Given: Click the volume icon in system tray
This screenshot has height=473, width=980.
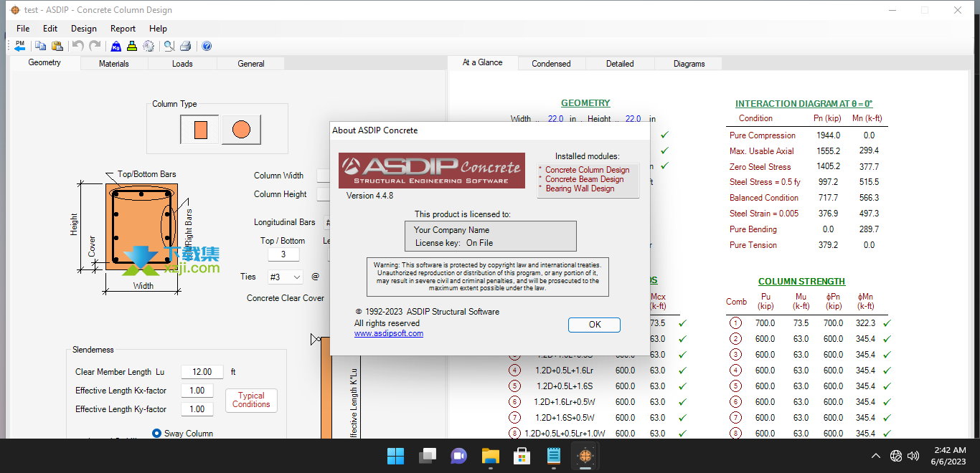Looking at the screenshot, I should click(913, 456).
